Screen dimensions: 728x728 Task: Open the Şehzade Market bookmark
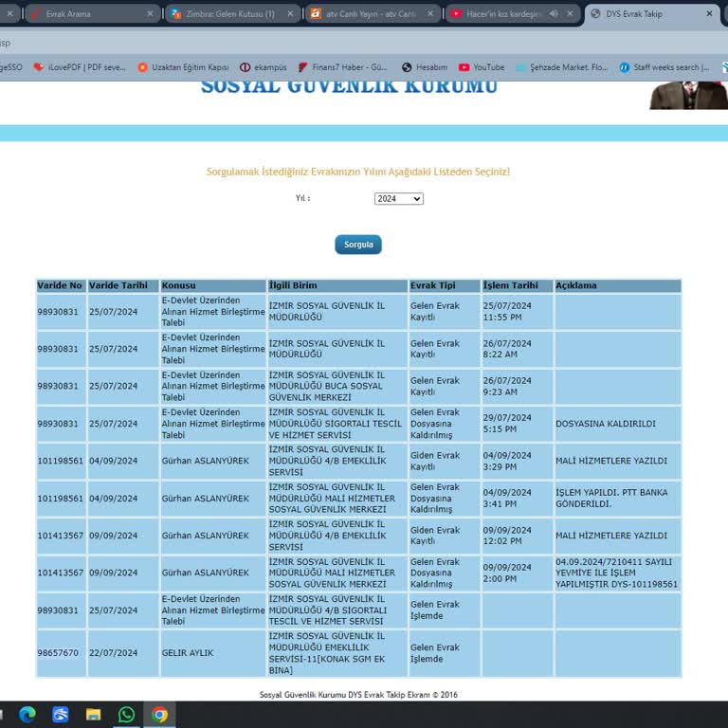(x=562, y=67)
